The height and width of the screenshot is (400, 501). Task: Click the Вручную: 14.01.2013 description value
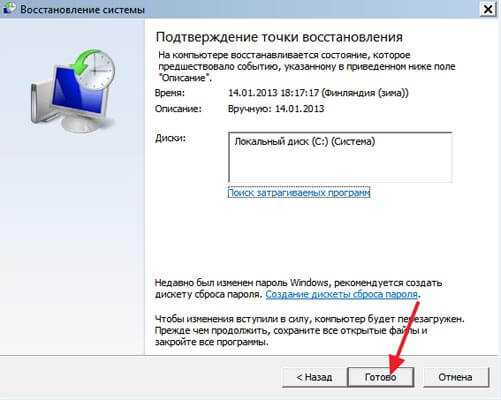[x=276, y=109]
